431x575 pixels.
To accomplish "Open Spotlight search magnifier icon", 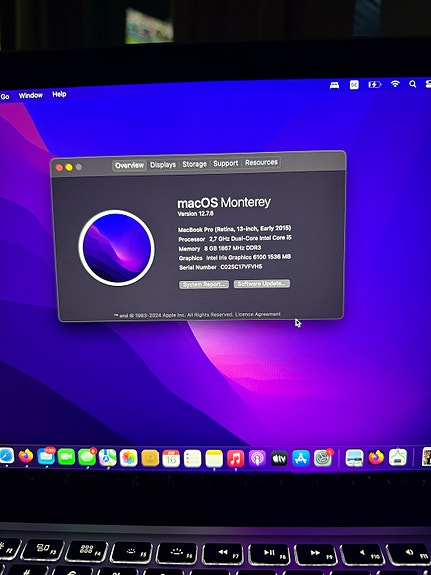I will click(x=413, y=84).
